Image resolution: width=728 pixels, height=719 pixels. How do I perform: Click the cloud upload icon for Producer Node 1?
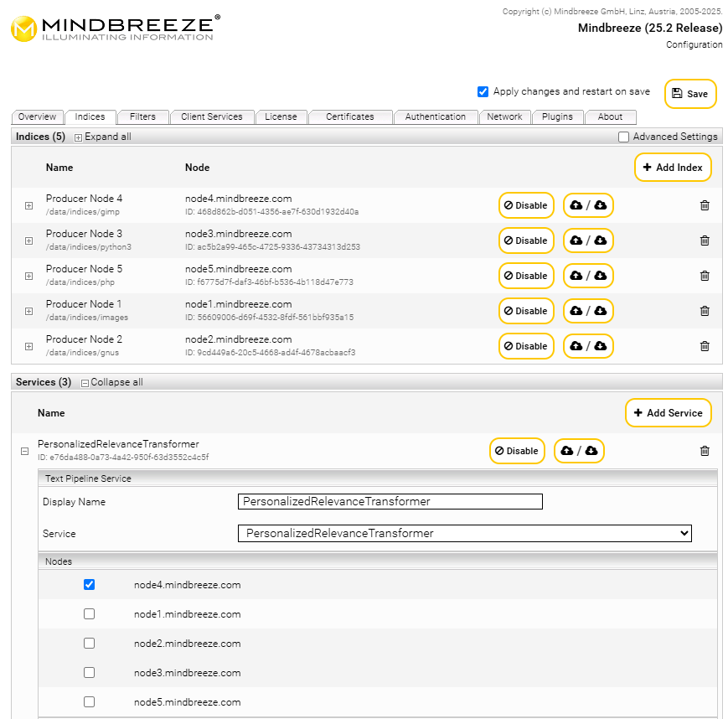click(x=576, y=311)
